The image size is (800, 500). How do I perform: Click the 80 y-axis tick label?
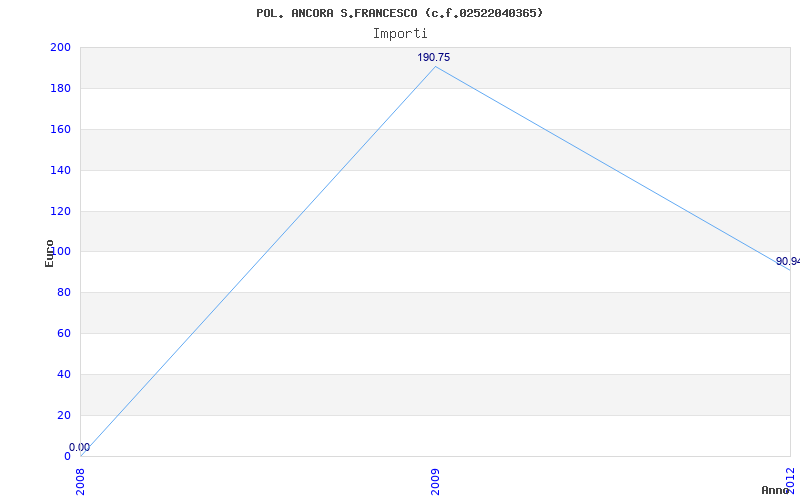tap(64, 293)
